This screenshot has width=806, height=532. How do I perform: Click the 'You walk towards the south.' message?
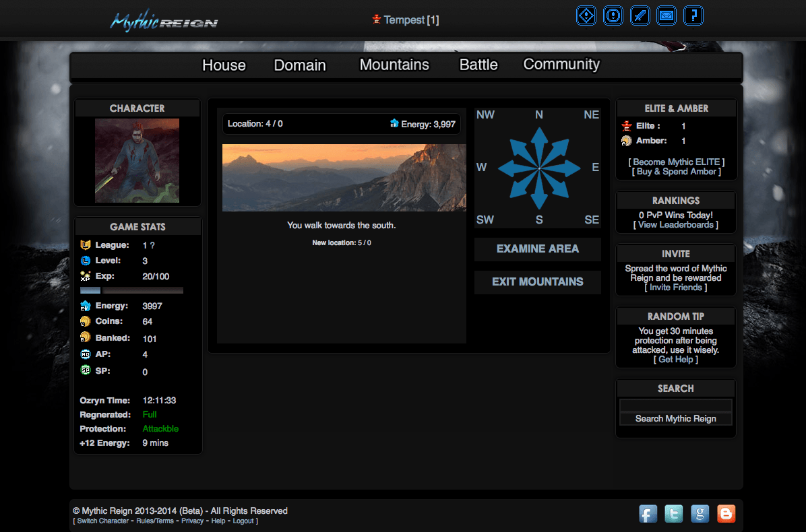[x=341, y=226]
